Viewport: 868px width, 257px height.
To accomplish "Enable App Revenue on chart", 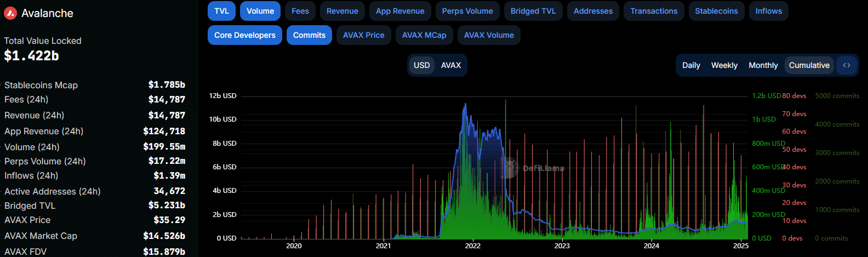I will (400, 11).
